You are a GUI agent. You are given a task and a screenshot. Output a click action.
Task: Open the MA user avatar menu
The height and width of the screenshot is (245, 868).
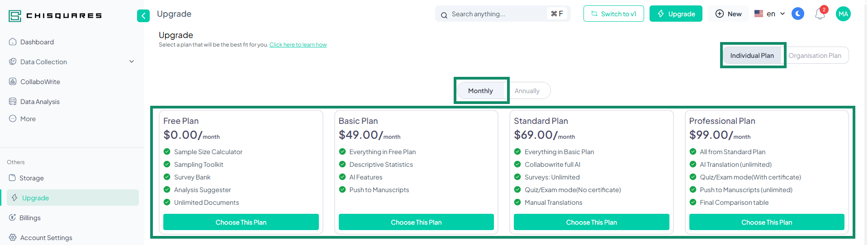[843, 14]
